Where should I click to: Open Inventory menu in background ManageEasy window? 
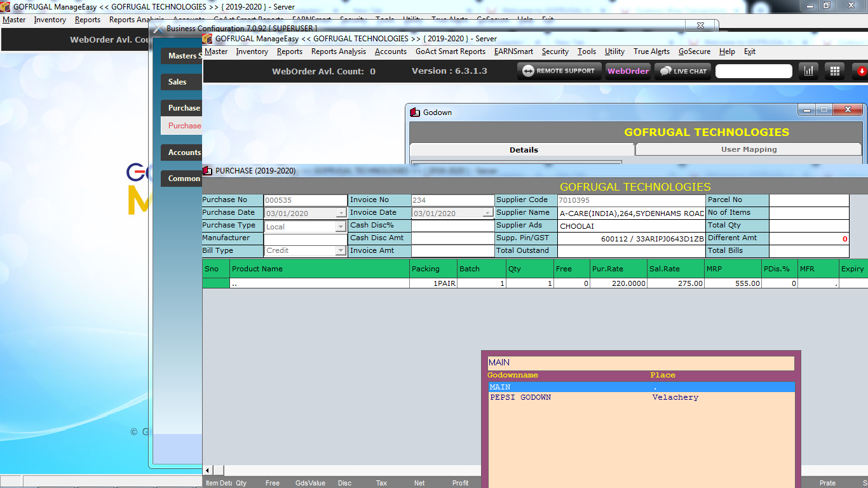(50, 20)
